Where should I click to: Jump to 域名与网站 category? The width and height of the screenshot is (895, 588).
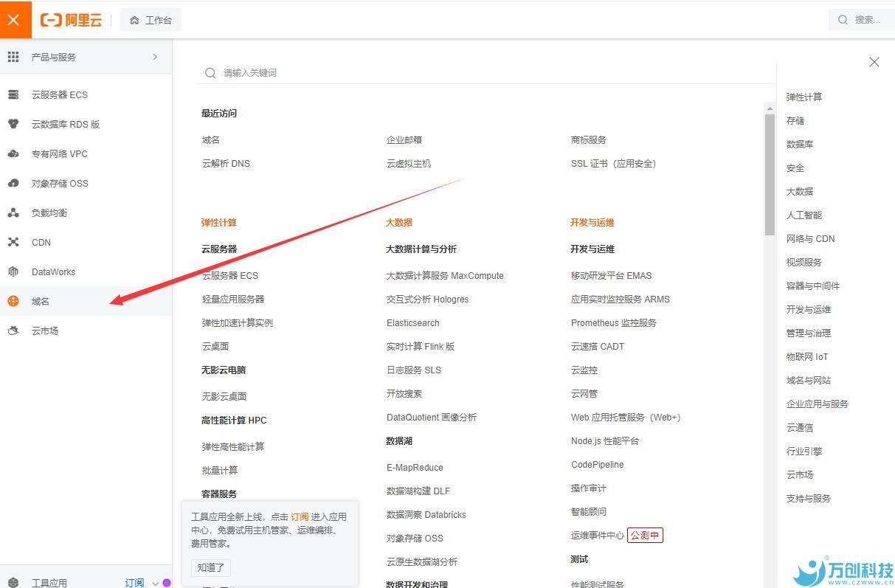coord(809,380)
